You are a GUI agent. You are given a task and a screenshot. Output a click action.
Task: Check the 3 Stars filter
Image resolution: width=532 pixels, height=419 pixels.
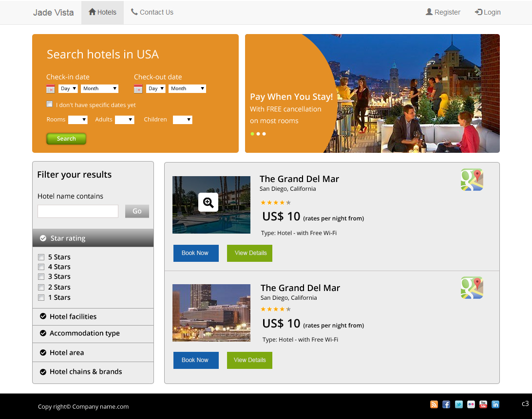point(41,276)
